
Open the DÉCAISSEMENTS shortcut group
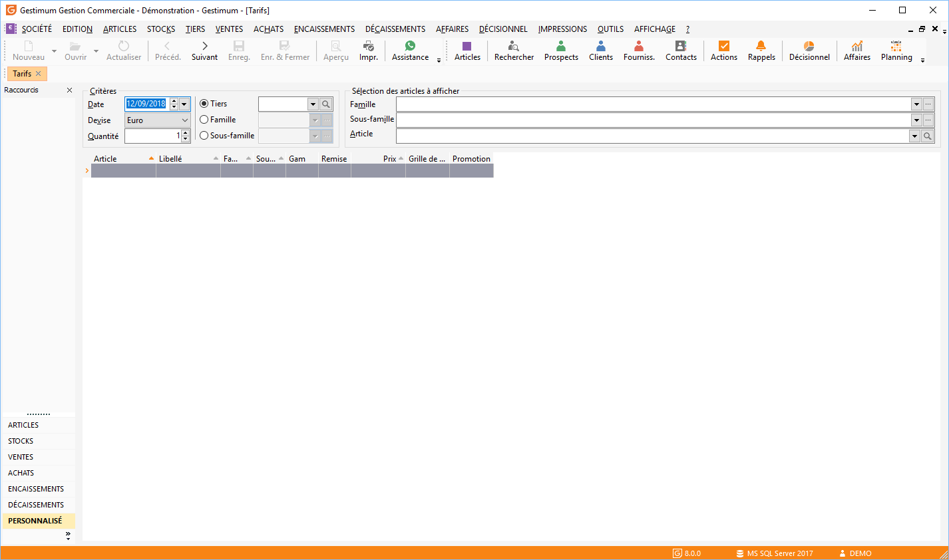(38, 505)
